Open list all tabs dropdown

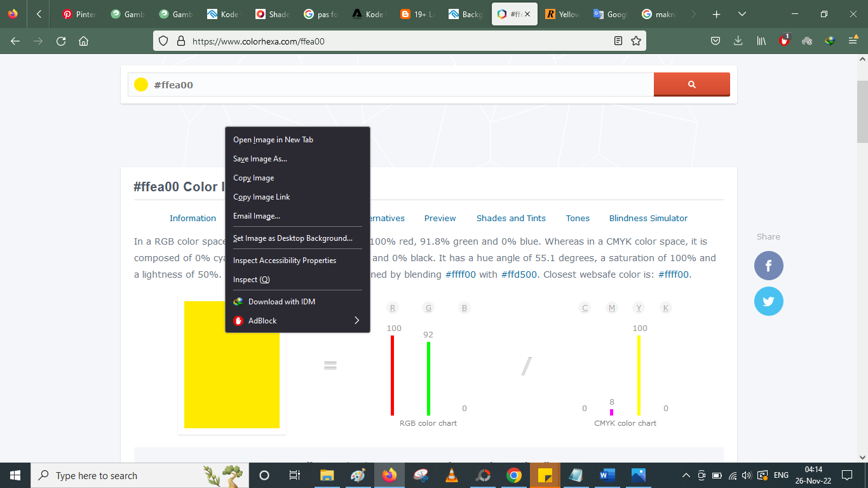(743, 14)
